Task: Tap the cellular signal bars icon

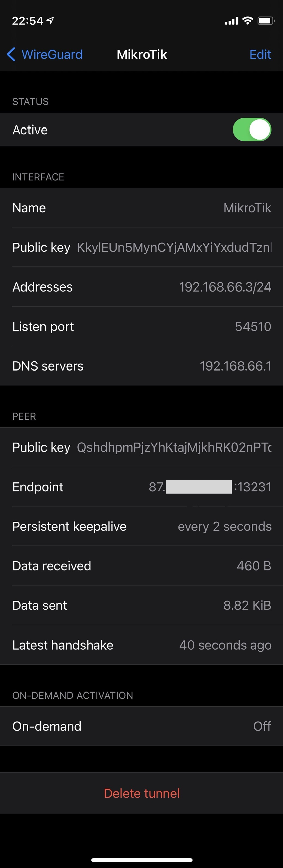Action: [x=231, y=21]
